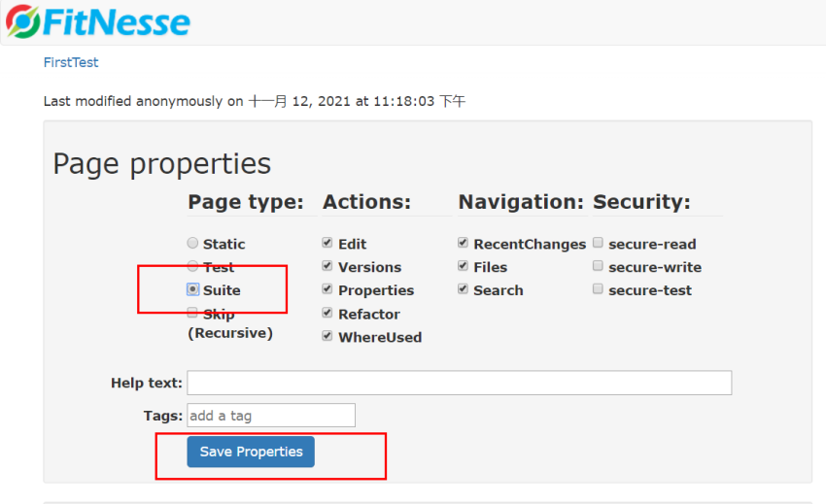Select the Static page type
Viewport: 826px width, 504px height.
click(192, 243)
